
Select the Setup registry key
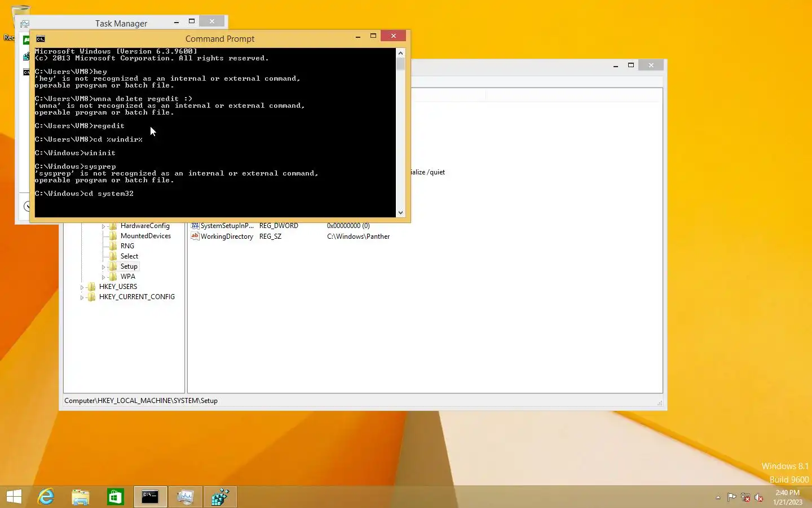[x=129, y=266]
